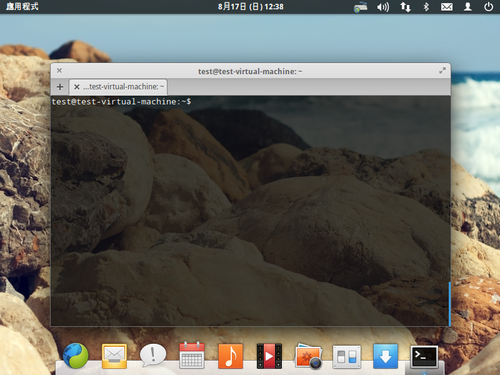The width and height of the screenshot is (500, 375).
Task: Click the terminal prompt line
Action: click(x=121, y=102)
